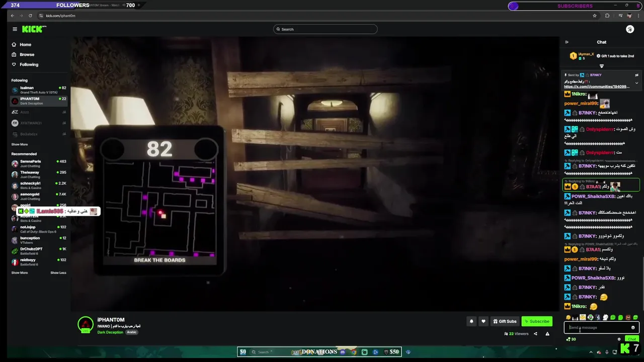Image resolution: width=644 pixels, height=362 pixels.
Task: Open reidboyy recommended channel
Action: pyautogui.click(x=39, y=262)
